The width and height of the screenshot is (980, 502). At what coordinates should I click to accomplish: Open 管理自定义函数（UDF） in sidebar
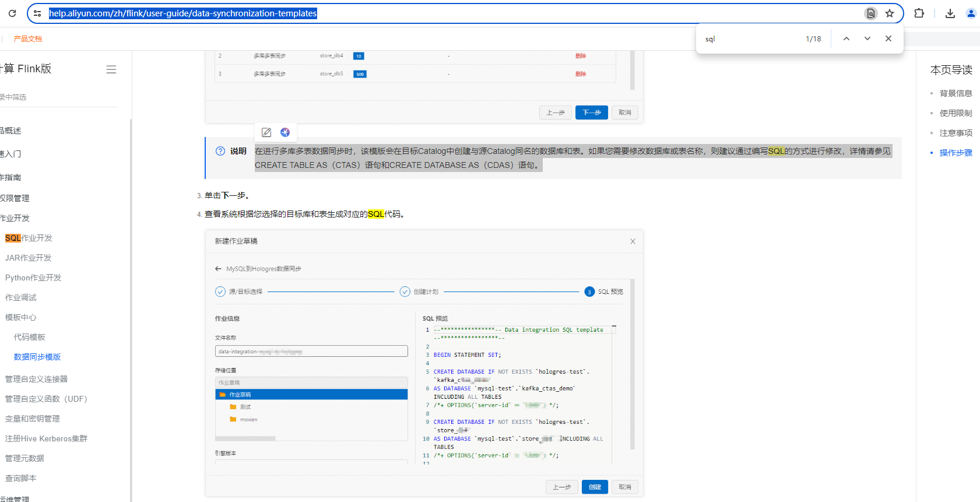46,399
